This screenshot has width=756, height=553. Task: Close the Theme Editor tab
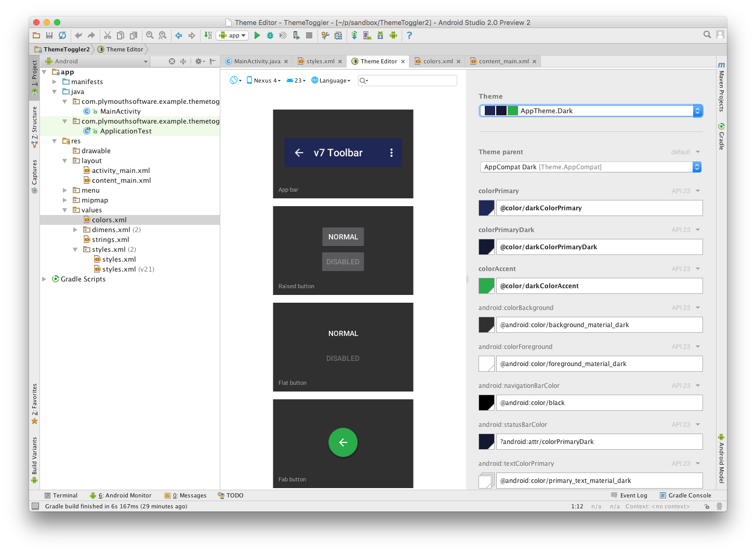(403, 61)
